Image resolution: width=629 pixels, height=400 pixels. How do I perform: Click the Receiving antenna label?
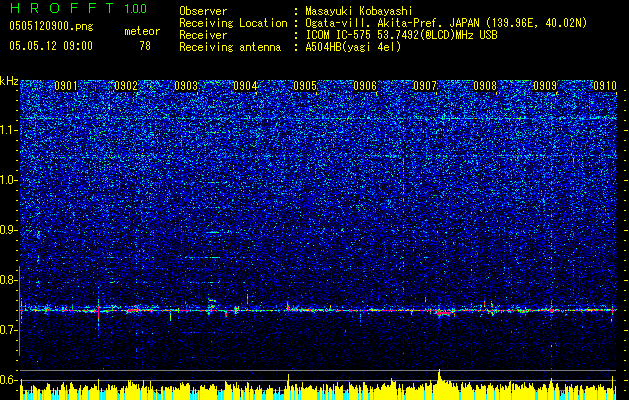click(230, 47)
